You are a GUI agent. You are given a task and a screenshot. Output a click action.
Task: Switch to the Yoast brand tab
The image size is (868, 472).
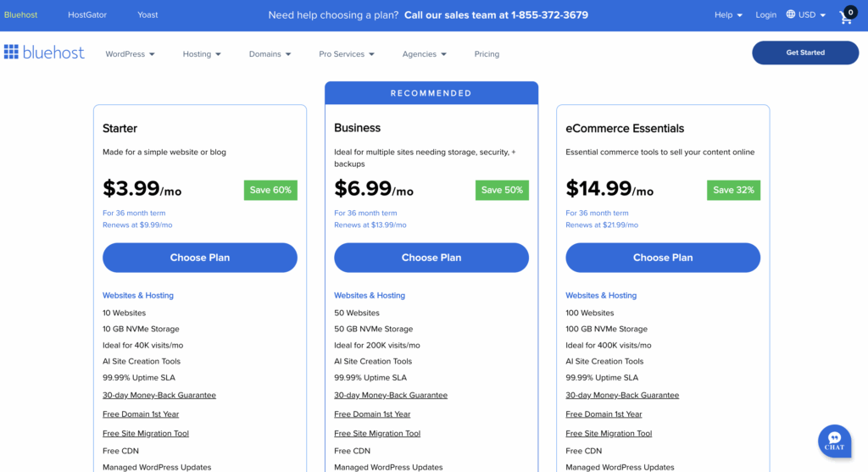tap(147, 15)
